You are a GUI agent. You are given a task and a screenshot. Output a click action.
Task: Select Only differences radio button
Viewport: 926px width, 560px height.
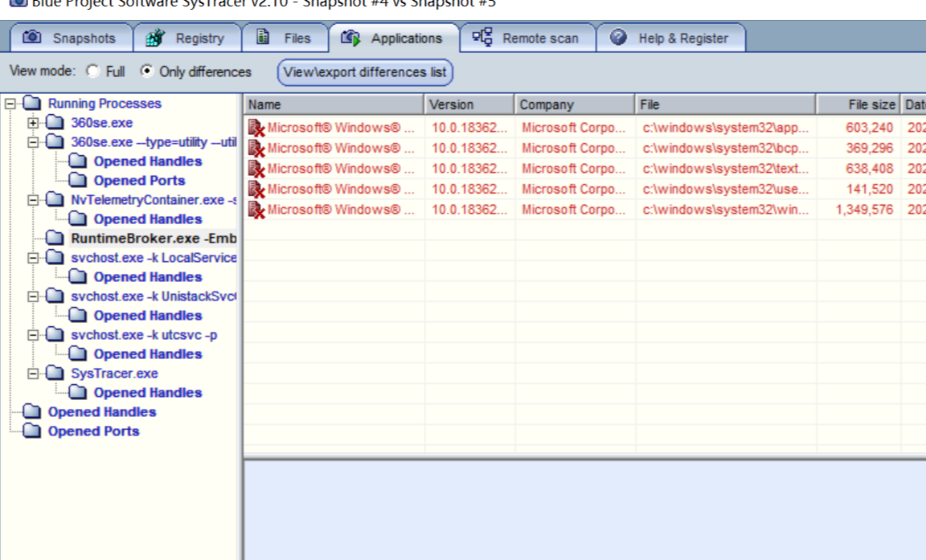coord(146,71)
